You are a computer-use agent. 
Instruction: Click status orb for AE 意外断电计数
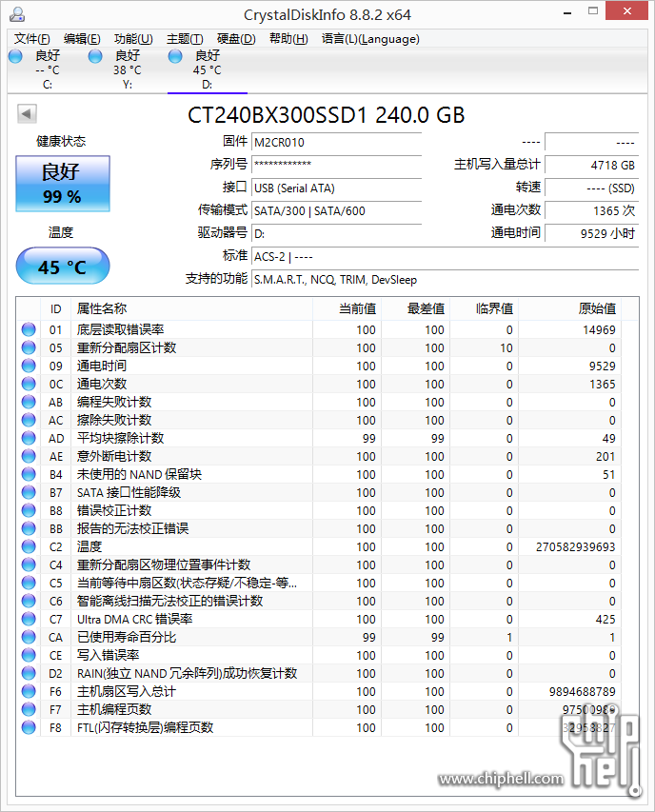29,456
